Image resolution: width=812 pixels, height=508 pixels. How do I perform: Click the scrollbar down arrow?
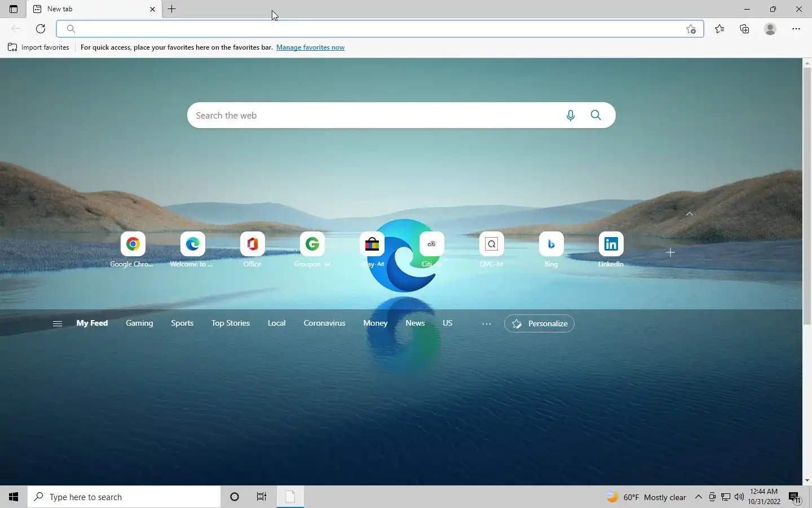[x=807, y=480]
